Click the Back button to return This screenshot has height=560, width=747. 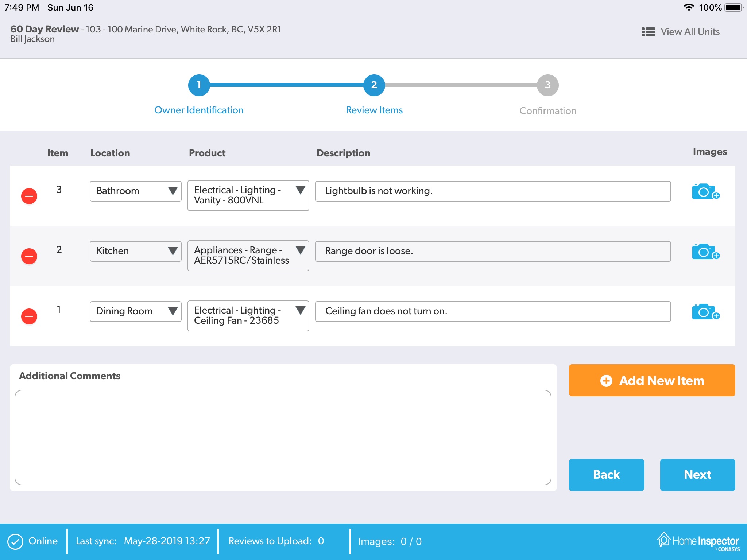[x=607, y=475]
